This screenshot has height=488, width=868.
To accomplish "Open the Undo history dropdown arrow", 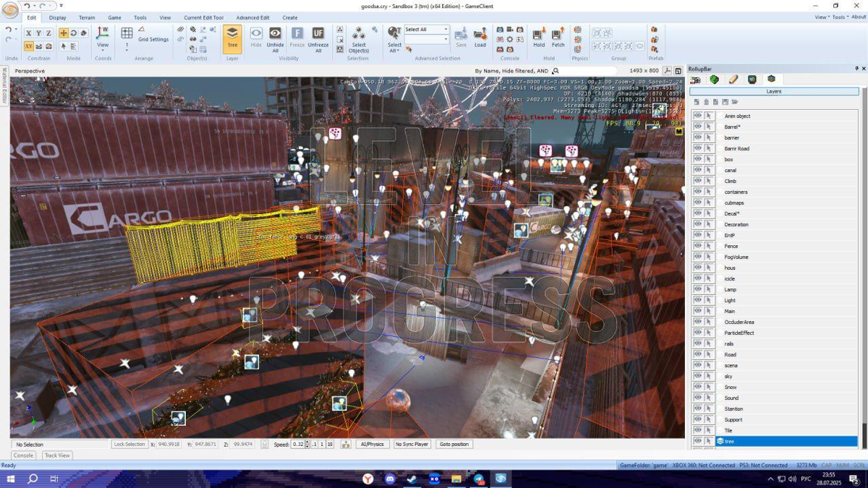I will [x=16, y=30].
